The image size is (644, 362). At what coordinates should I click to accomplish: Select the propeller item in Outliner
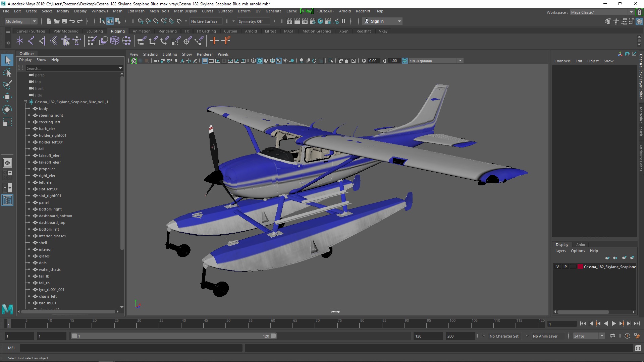[x=47, y=169]
